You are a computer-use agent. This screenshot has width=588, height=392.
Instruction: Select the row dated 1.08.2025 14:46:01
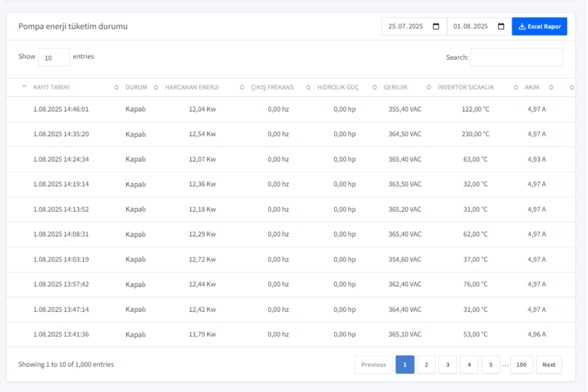(61, 109)
